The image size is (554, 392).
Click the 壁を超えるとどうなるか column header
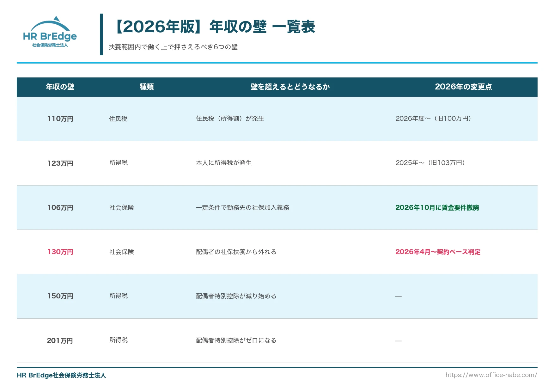coord(290,87)
